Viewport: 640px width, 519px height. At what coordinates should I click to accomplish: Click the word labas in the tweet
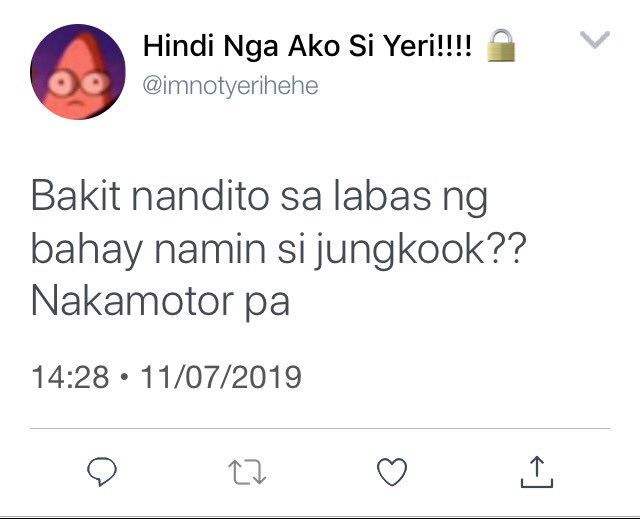[x=382, y=197]
